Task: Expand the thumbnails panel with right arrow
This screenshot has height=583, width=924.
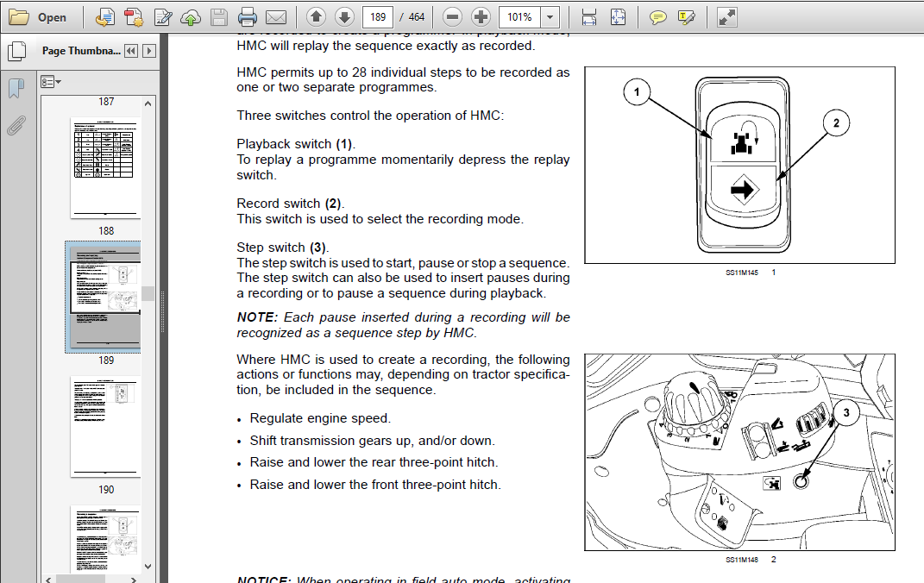Action: 149,51
